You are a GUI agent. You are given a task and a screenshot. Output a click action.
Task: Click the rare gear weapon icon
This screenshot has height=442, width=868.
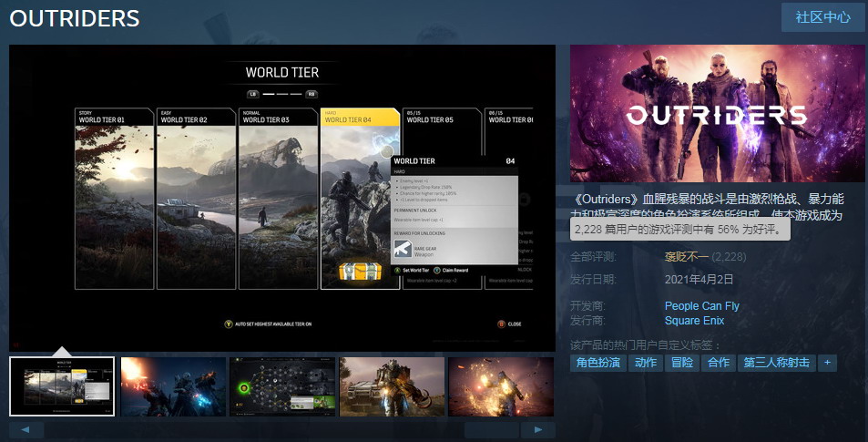pyautogui.click(x=403, y=249)
